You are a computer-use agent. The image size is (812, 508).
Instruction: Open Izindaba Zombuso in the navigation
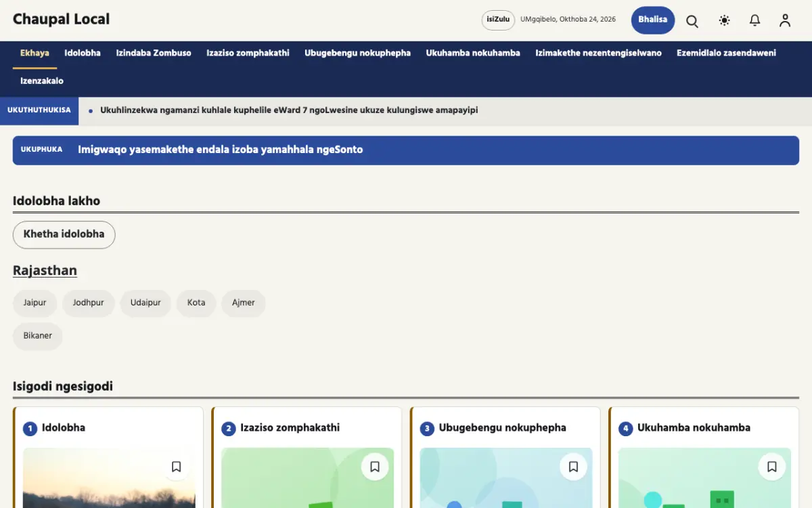coord(154,54)
